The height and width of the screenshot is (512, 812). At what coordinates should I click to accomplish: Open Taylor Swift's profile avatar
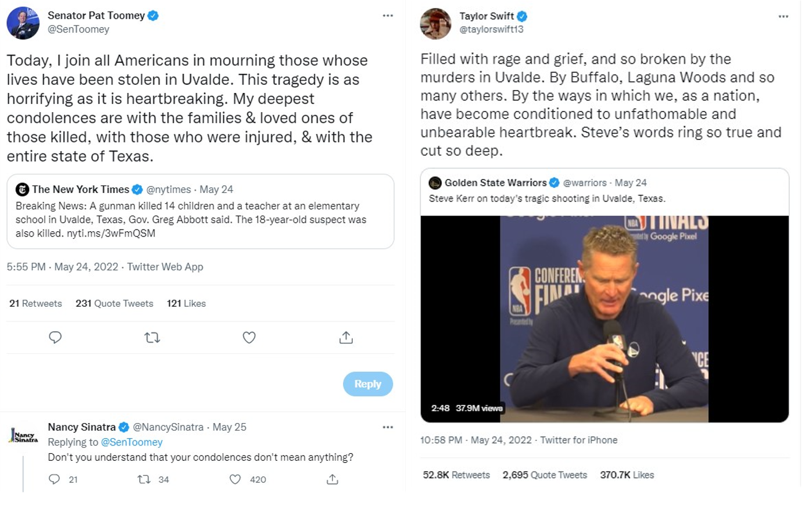(x=435, y=24)
